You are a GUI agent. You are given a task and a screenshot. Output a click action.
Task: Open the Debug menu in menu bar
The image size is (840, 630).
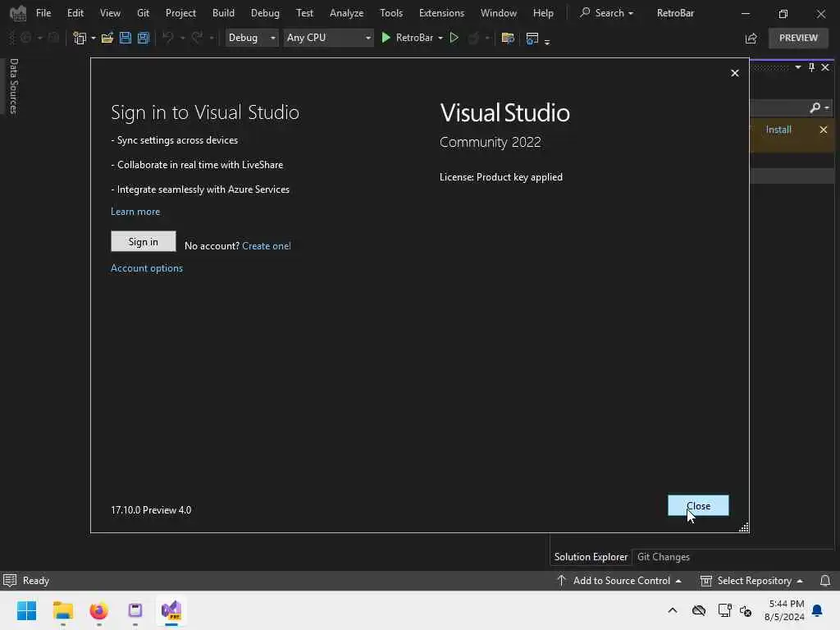click(x=265, y=13)
